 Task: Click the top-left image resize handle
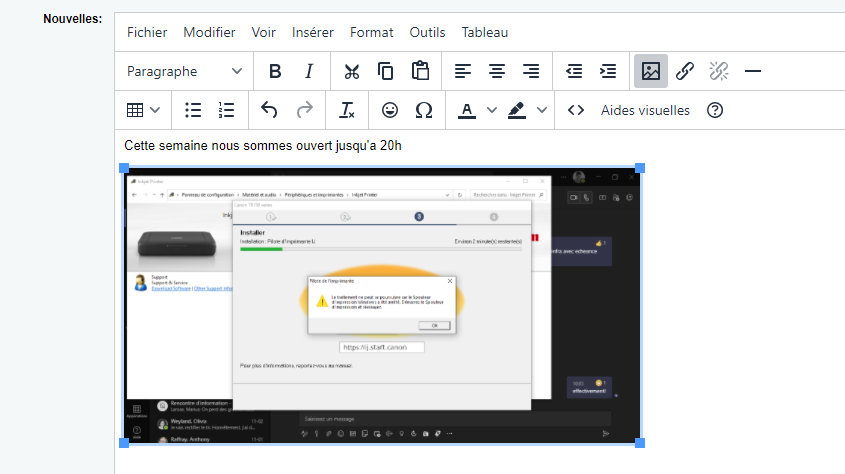124,168
